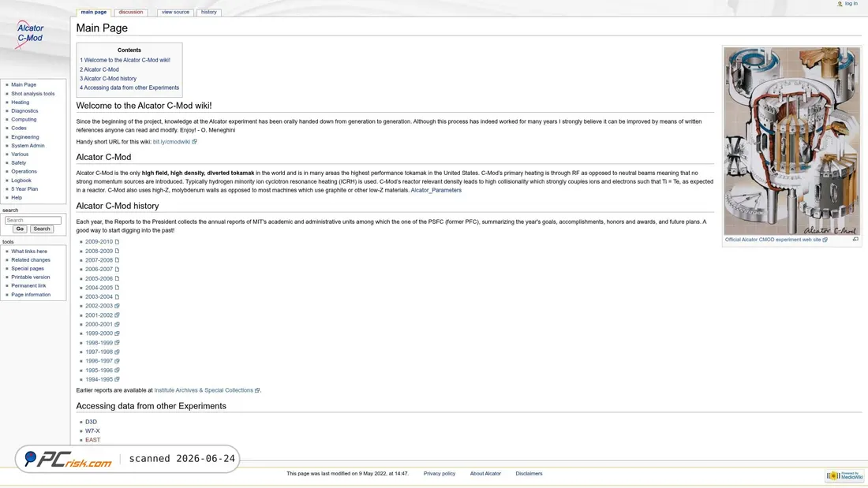Go to Diagnostics page

point(24,110)
